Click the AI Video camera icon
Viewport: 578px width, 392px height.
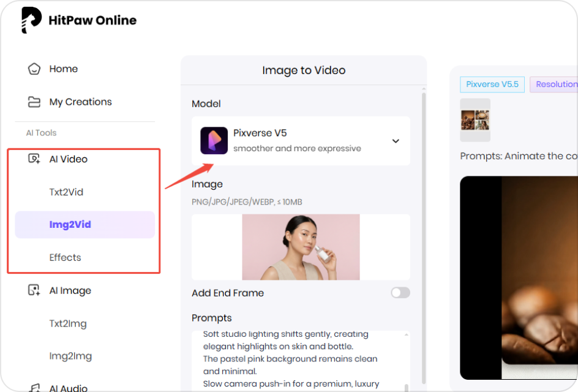[x=34, y=159]
